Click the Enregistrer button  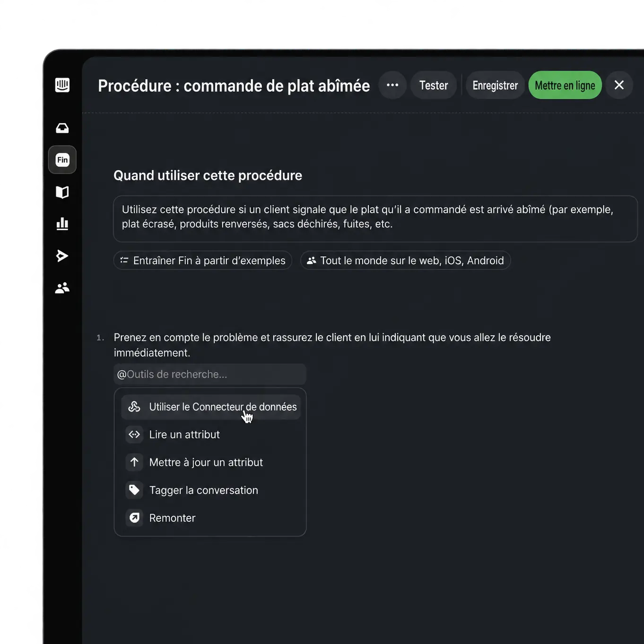click(495, 85)
